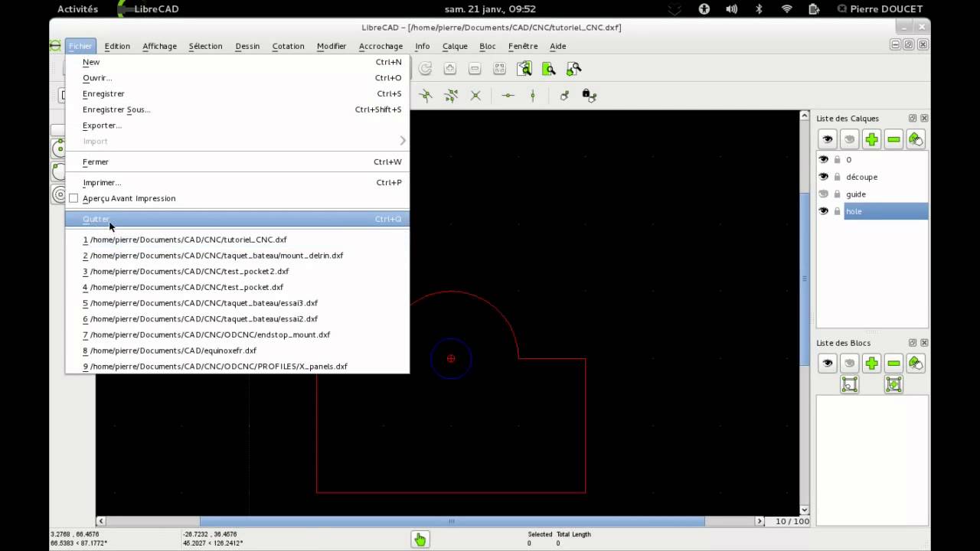Click the X-shaped snap icon

(x=475, y=96)
